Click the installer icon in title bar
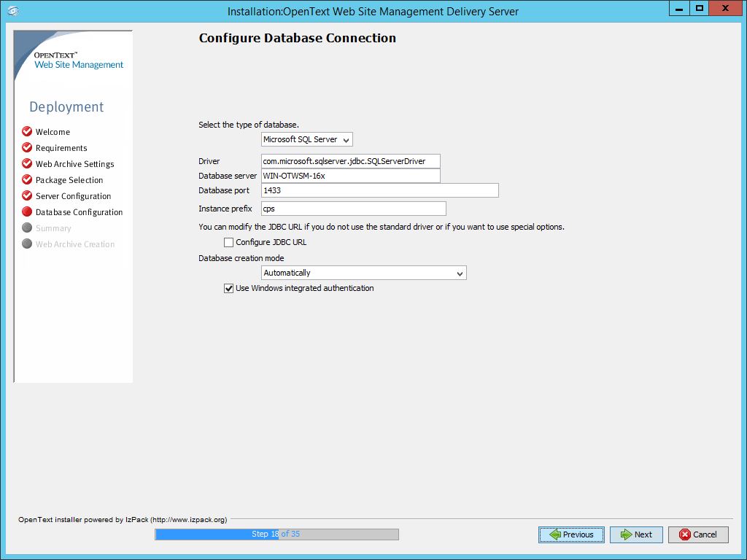 click(13, 10)
